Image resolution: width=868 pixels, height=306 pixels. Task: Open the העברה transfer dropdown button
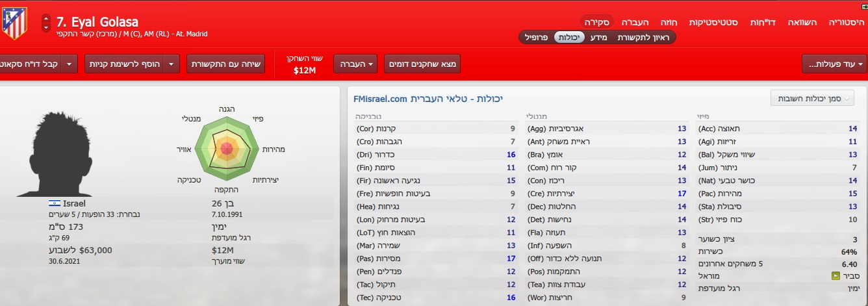[355, 64]
